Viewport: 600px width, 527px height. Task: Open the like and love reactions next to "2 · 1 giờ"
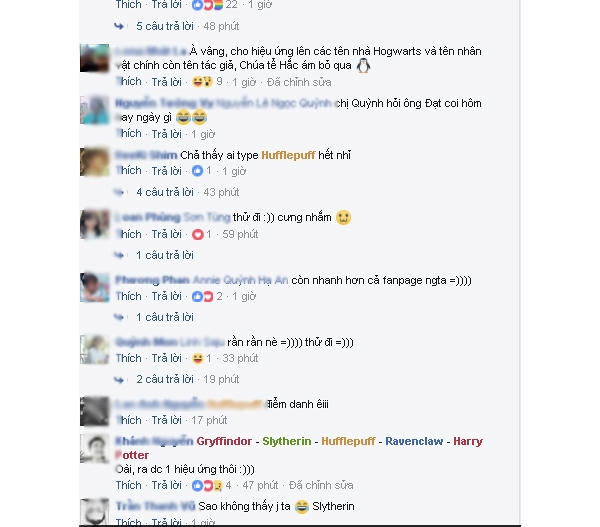pos(202,296)
